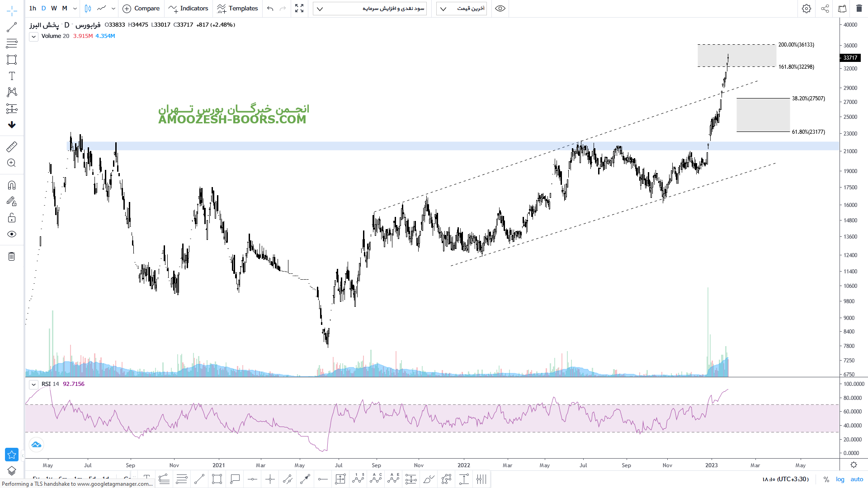Toggle hide all drawings eye in sidebar

point(12,234)
